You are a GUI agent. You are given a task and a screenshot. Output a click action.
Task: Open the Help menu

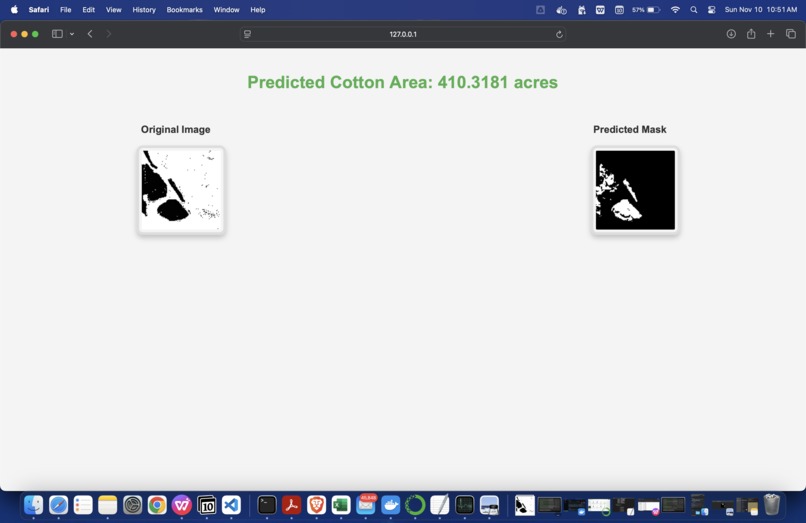(x=258, y=10)
